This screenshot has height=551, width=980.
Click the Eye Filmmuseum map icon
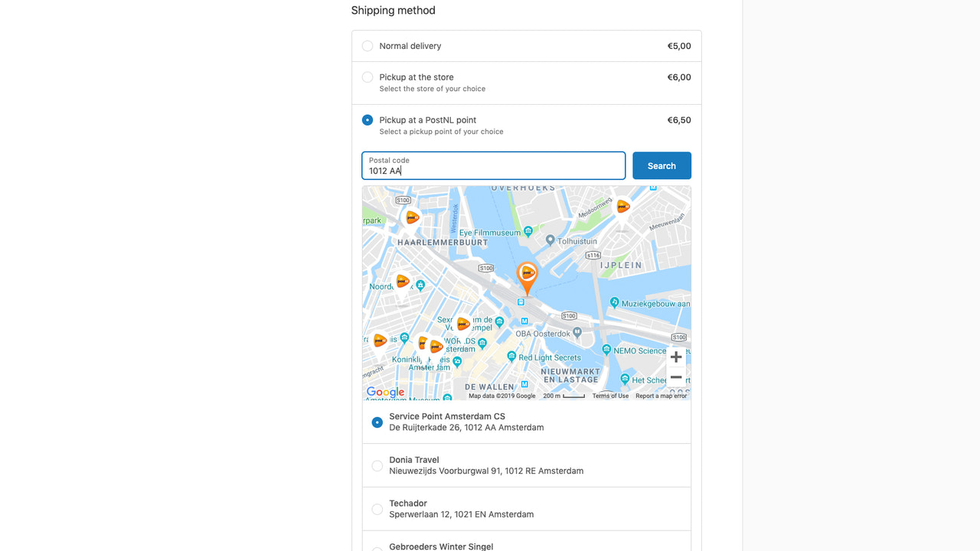(528, 231)
